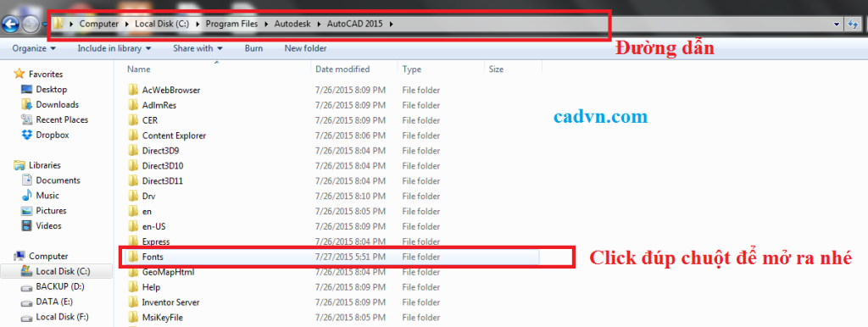Click the Dropbox icon in sidebar
The image size is (868, 327).
(x=26, y=135)
